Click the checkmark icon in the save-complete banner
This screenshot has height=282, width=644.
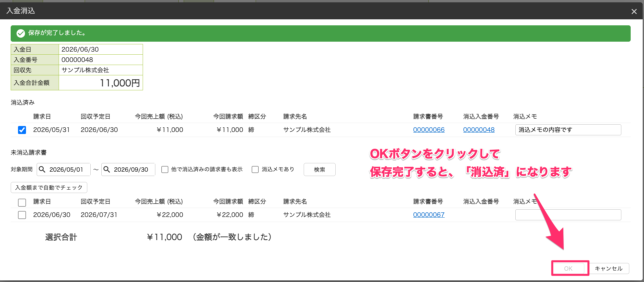(21, 33)
